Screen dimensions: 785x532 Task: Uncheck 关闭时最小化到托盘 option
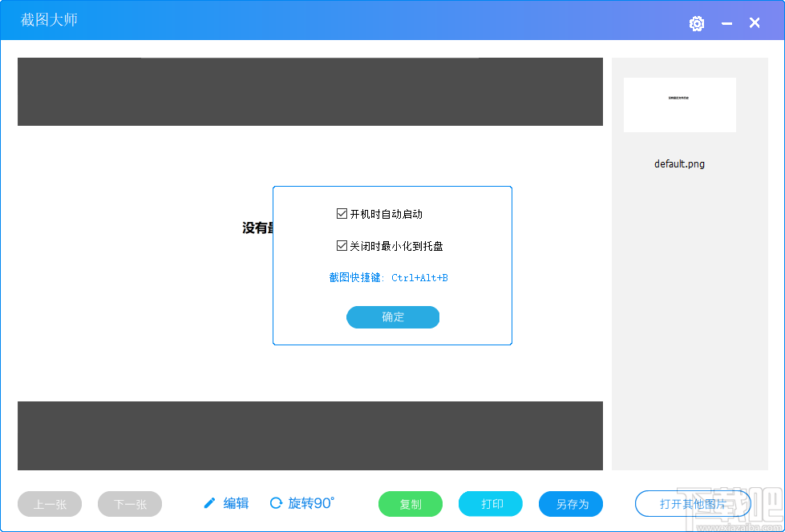(x=343, y=245)
